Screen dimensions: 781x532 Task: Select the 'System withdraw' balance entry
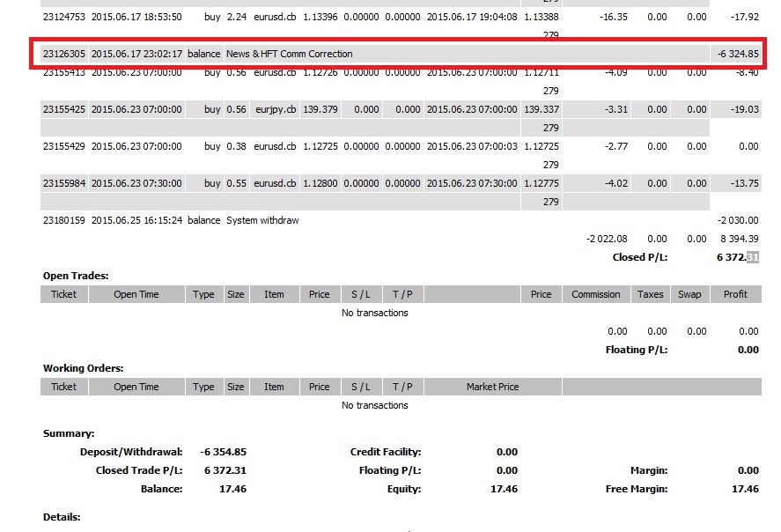pyautogui.click(x=262, y=220)
